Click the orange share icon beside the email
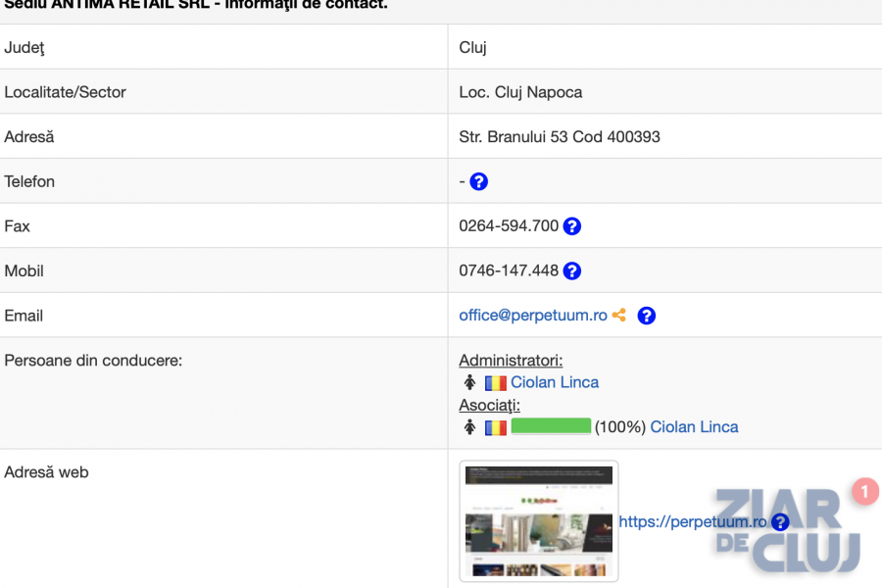Viewport: 882px width, 588px height. [x=618, y=316]
